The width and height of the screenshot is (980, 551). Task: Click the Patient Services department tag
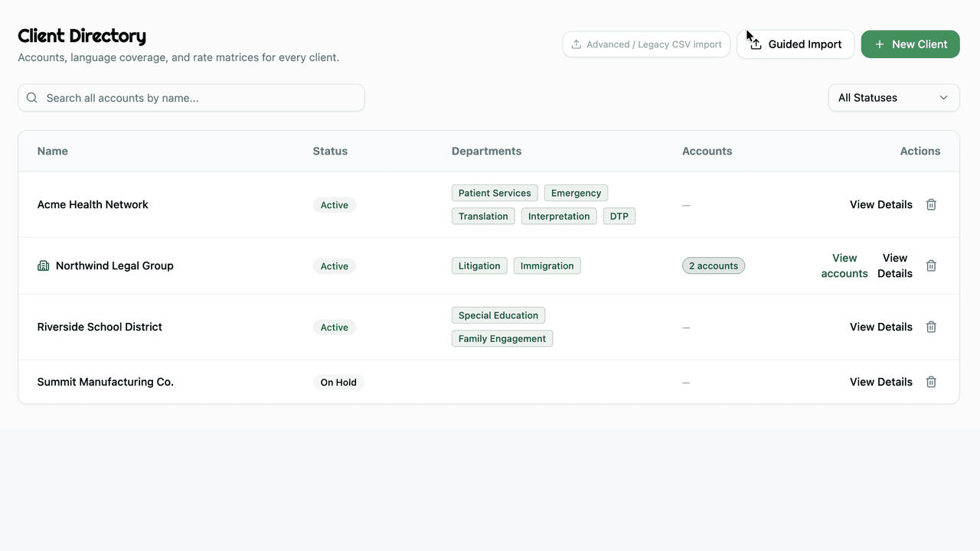[495, 193]
